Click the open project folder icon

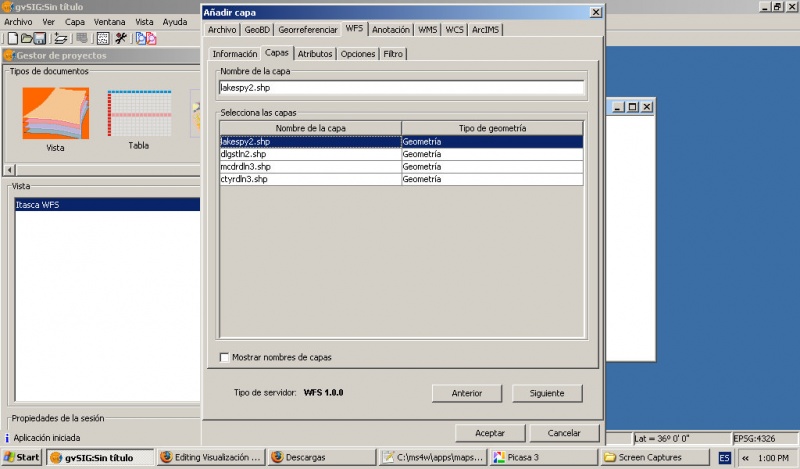[x=27, y=38]
